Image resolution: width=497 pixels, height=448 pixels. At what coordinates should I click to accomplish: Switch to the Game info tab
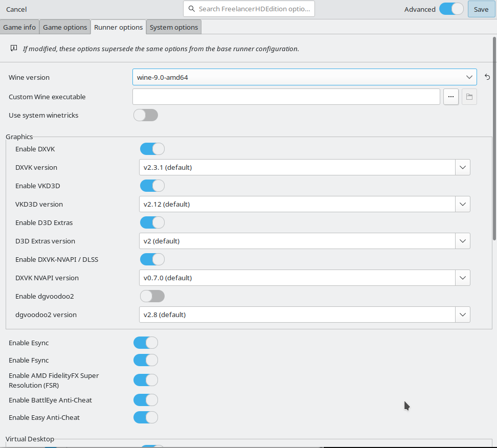pos(19,27)
